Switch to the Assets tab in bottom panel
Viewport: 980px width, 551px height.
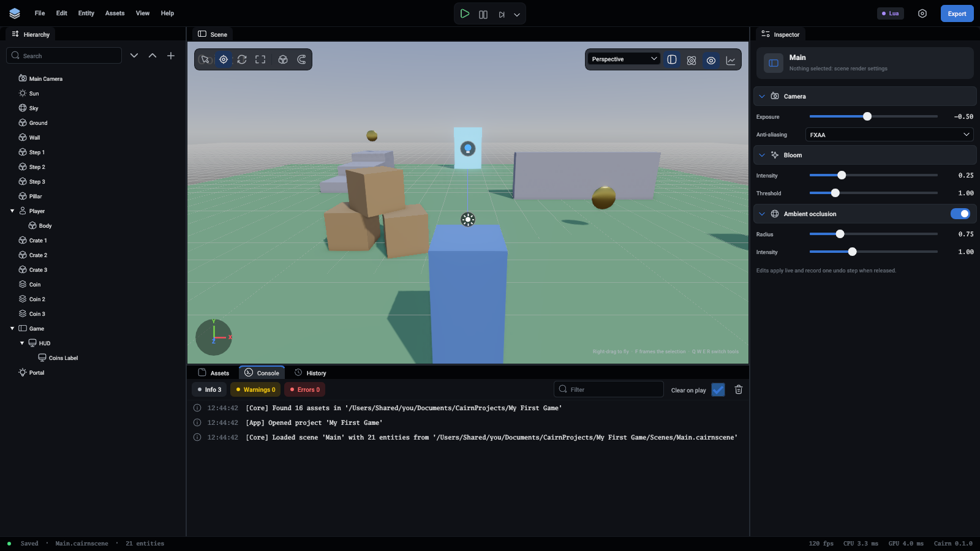point(214,373)
